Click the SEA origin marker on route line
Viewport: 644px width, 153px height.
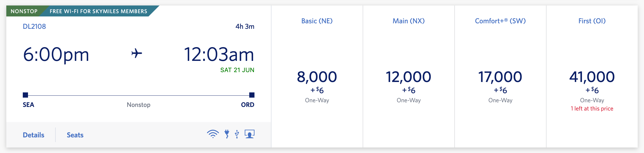tap(26, 95)
